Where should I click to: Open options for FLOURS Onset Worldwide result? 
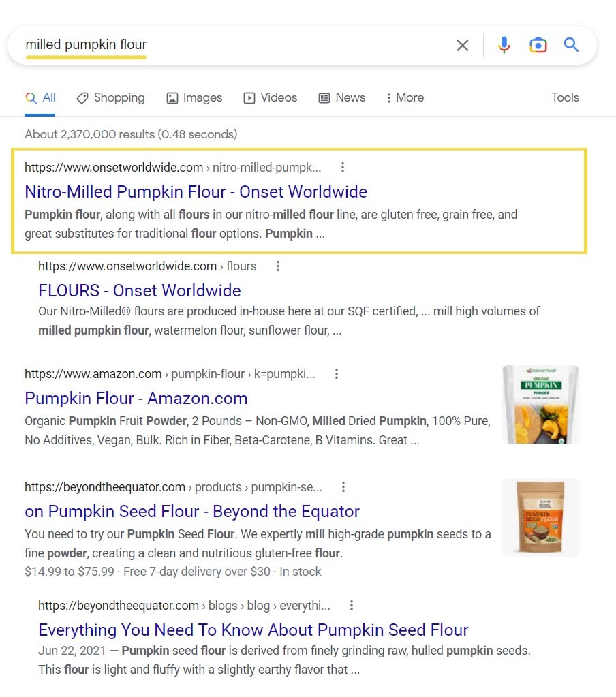(278, 266)
